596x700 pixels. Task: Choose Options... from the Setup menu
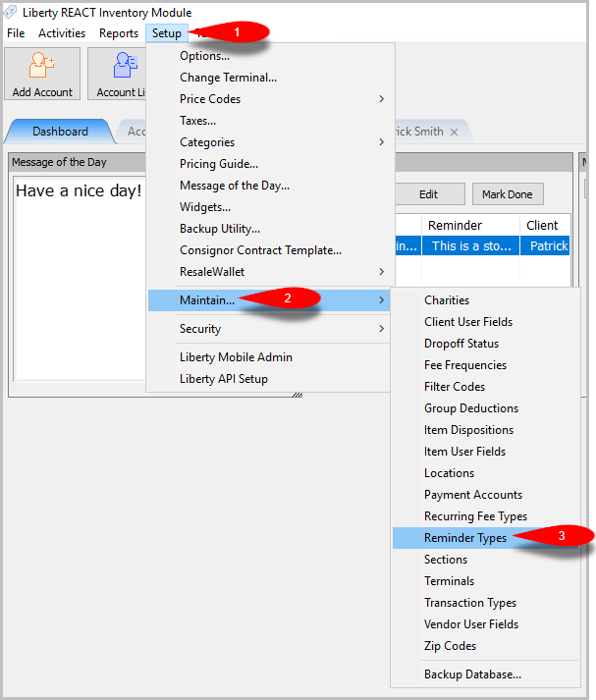[x=204, y=56]
